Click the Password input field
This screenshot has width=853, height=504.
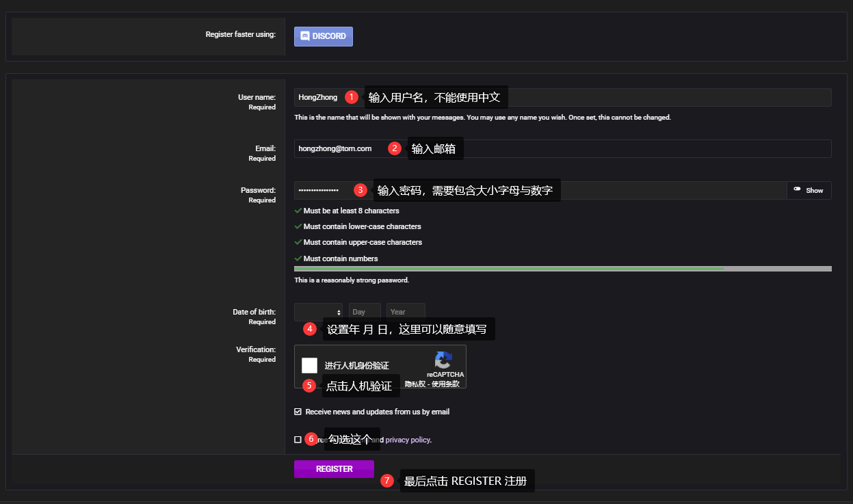[540, 190]
